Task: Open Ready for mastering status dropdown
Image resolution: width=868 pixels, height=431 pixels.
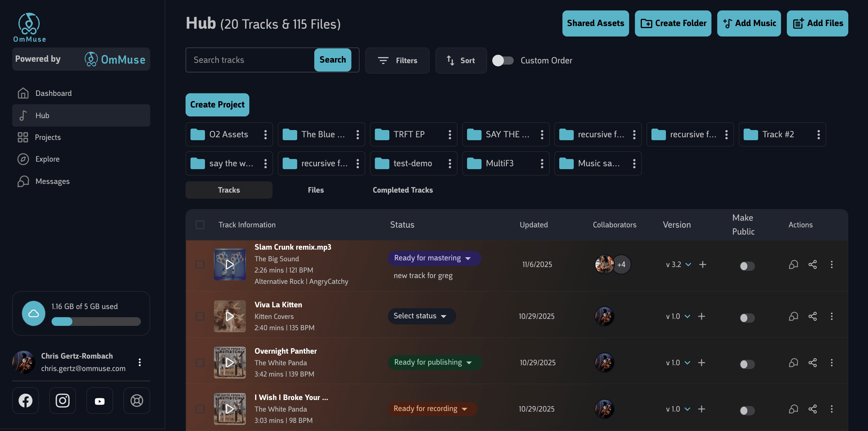Action: (434, 258)
